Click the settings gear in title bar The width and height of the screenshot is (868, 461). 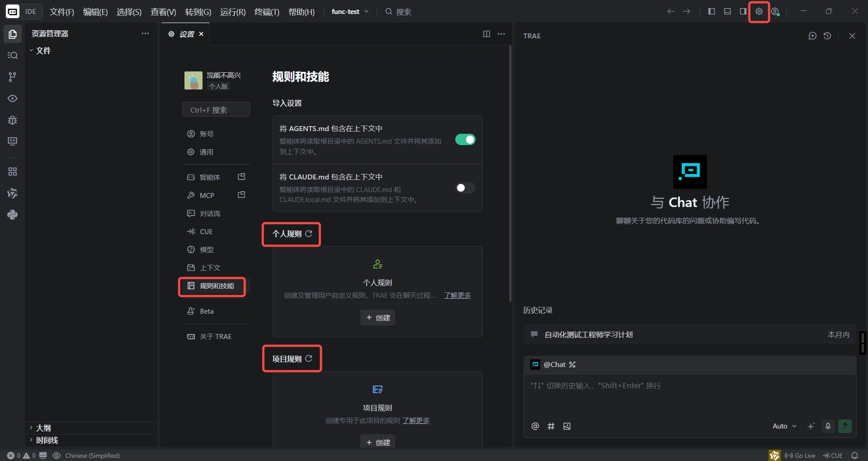coord(759,12)
